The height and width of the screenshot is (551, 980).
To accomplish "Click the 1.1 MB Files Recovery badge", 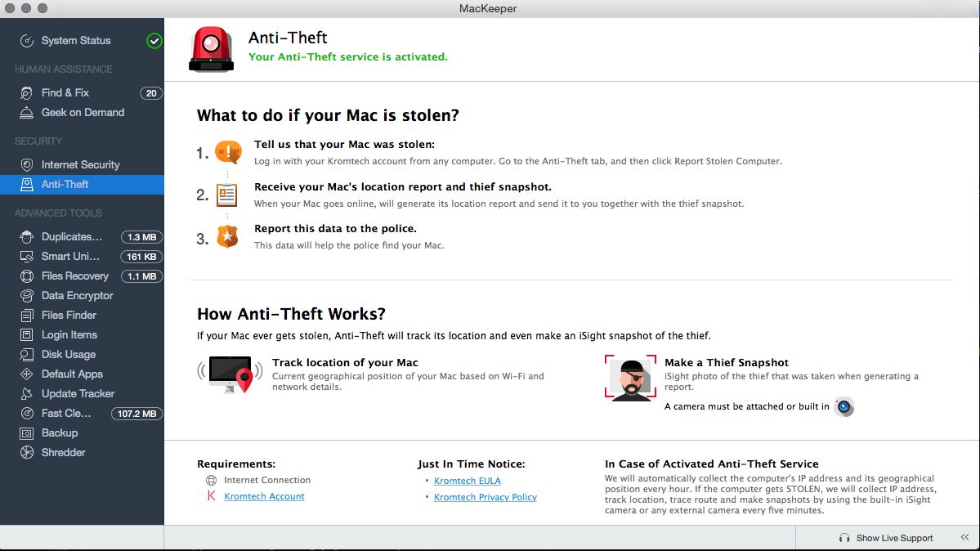I will (142, 276).
